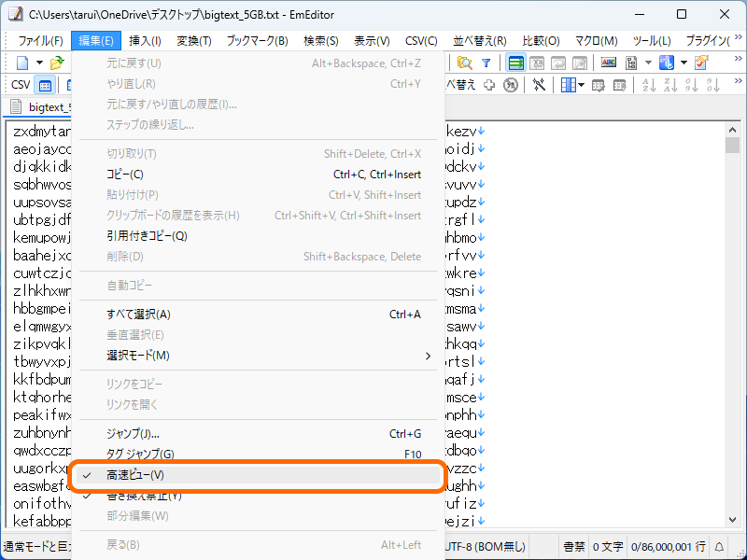Viewport: 747px width, 560px height.
Task: Click the 0 文字 character count status
Action: pos(608,547)
